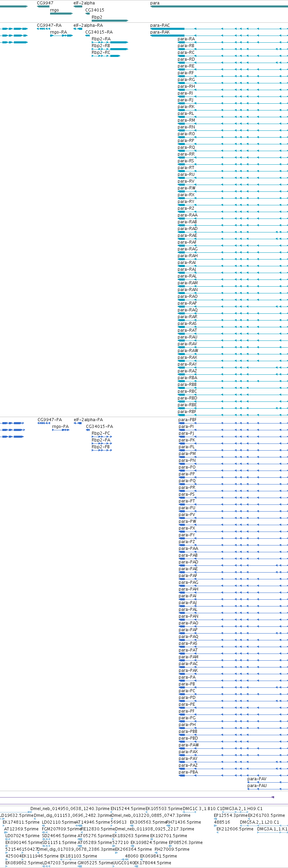Click protein label 'para-PAU'
This screenshot has height=868, width=288.
click(257, 786)
